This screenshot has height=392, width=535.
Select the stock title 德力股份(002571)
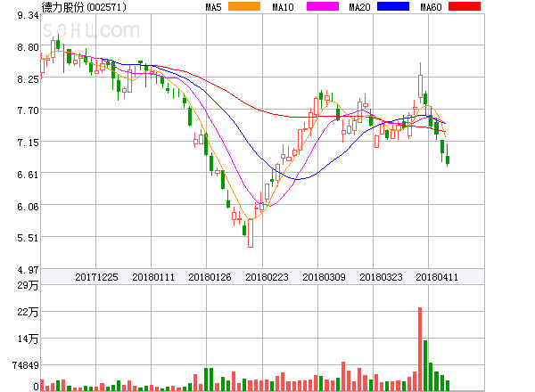[x=84, y=7]
